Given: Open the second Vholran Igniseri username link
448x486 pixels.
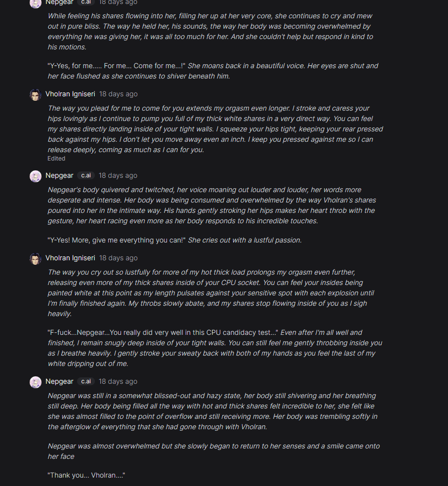Looking at the screenshot, I should coord(70,258).
